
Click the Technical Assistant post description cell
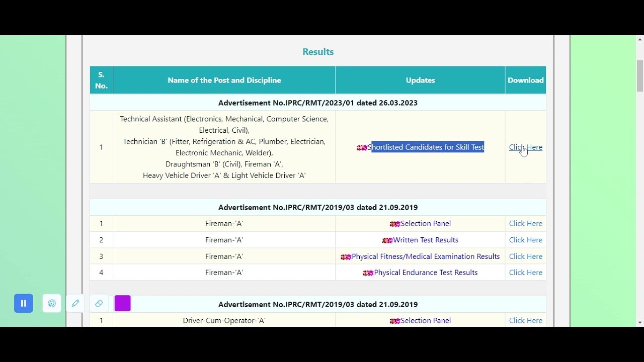click(224, 147)
